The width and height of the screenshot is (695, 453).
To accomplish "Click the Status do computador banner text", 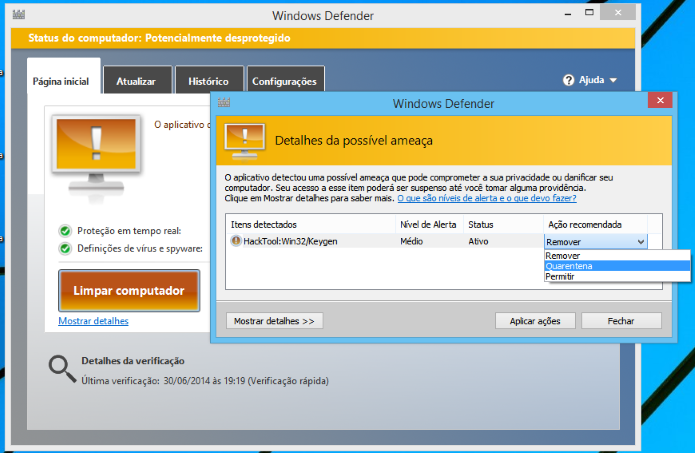I will point(159,38).
